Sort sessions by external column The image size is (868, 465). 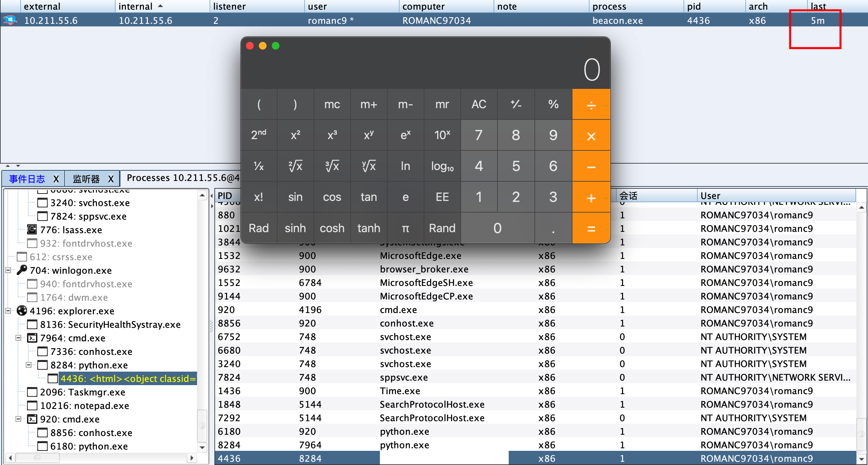pos(68,6)
